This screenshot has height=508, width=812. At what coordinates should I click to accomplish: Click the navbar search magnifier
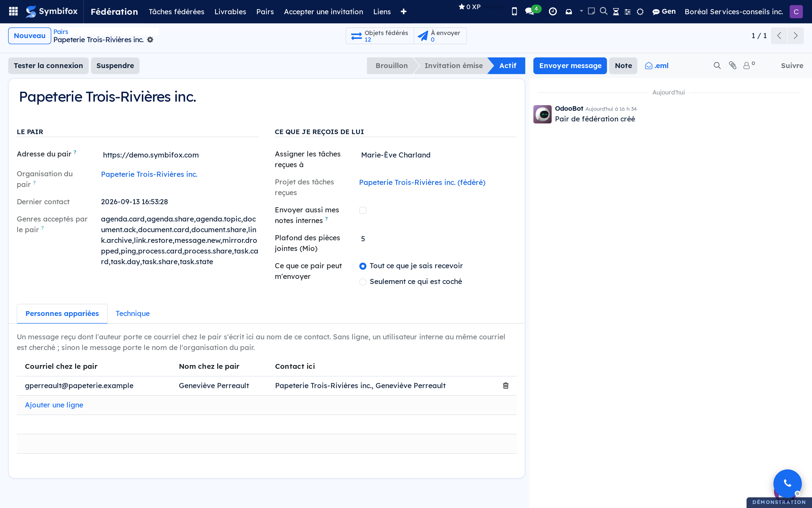tap(603, 11)
